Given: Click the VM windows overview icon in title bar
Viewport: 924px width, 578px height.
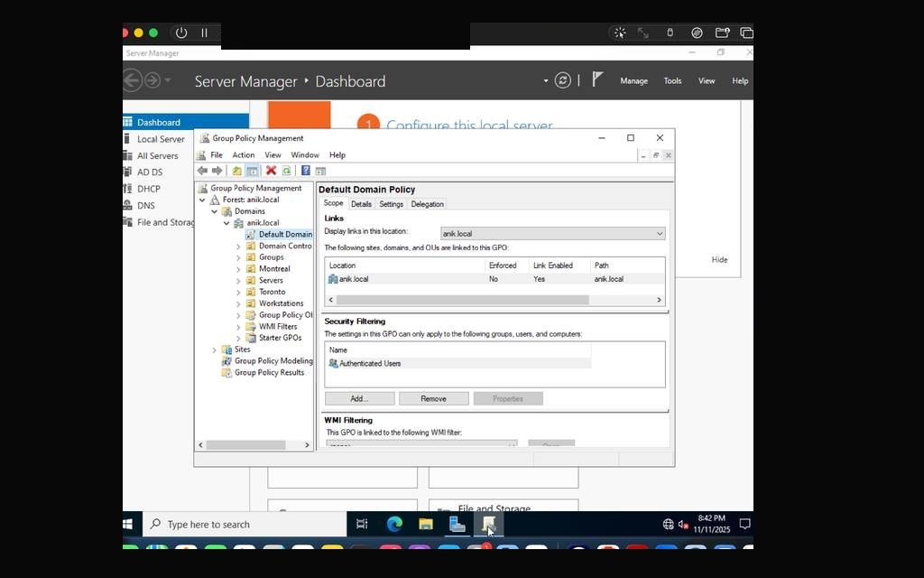Looking at the screenshot, I should [746, 33].
